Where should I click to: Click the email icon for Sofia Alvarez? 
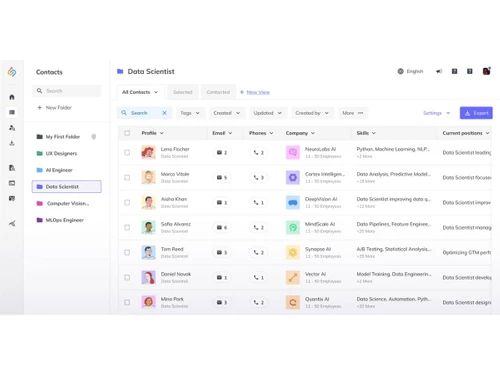click(x=219, y=228)
